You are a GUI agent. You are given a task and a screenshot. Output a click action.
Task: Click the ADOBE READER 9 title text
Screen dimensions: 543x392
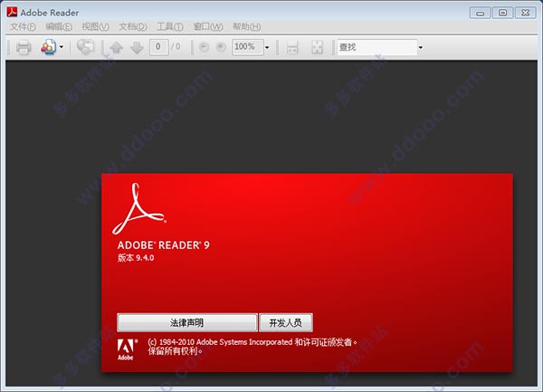164,245
